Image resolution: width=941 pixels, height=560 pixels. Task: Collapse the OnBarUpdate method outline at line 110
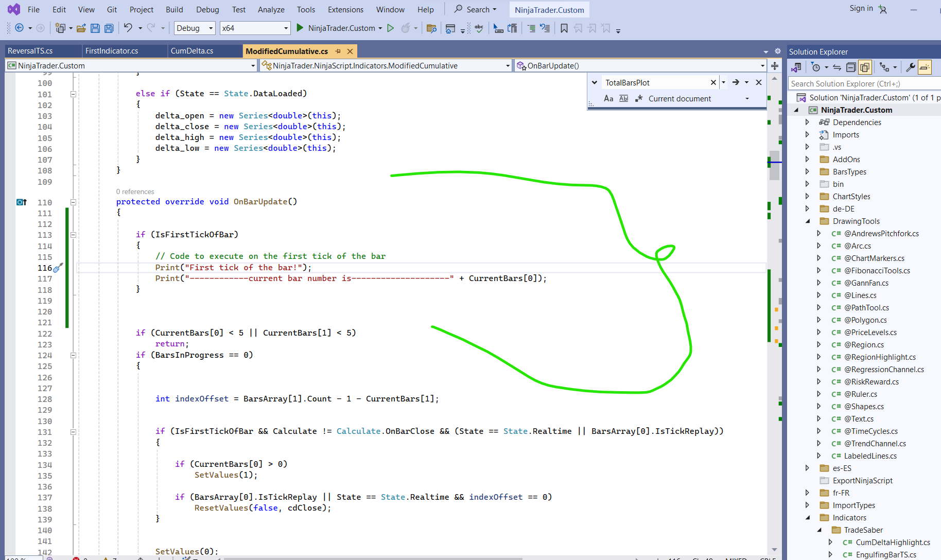coord(73,202)
